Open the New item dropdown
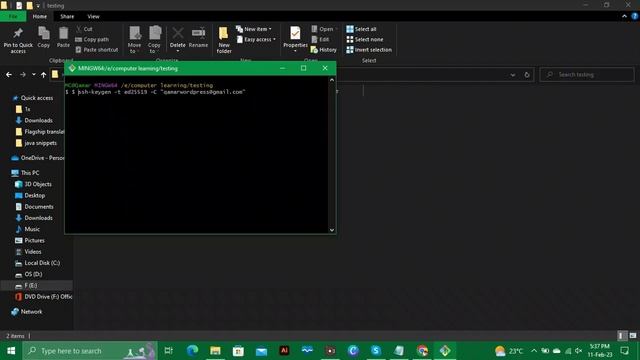This screenshot has height=360, width=640. point(254,29)
